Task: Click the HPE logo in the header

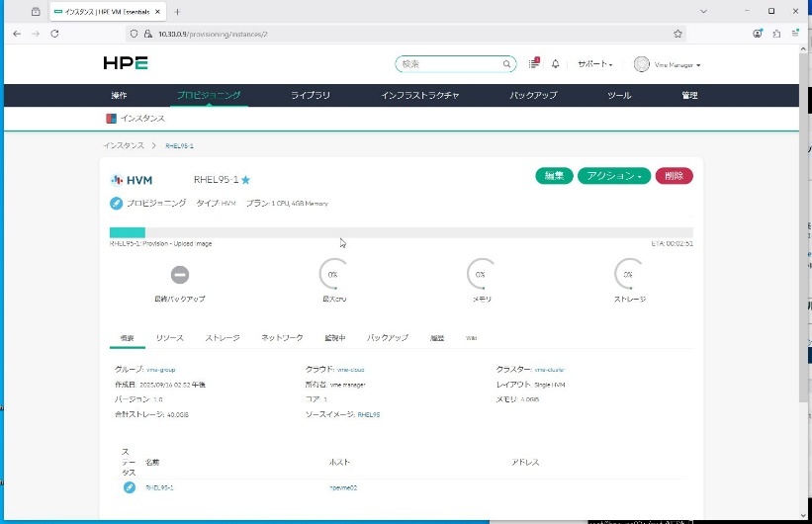Action: point(126,63)
